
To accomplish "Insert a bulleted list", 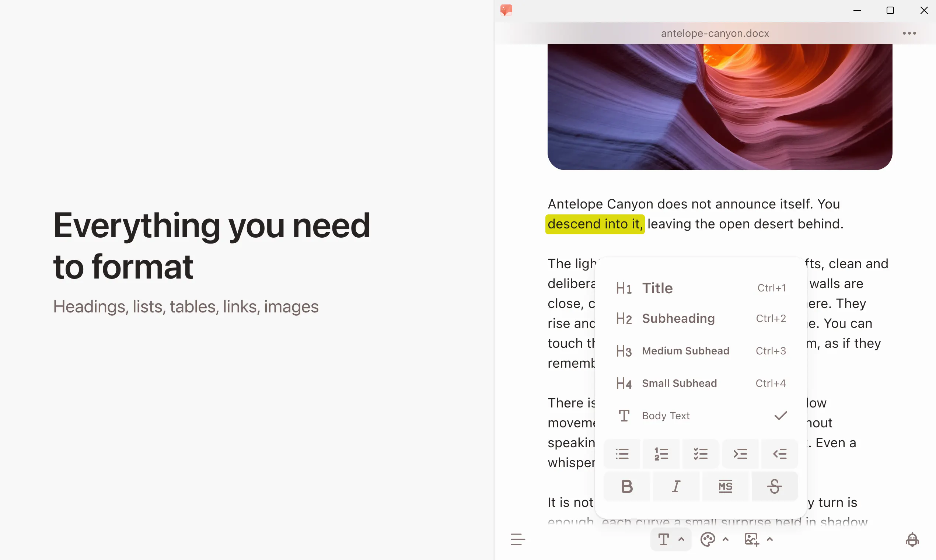I will [x=622, y=454].
